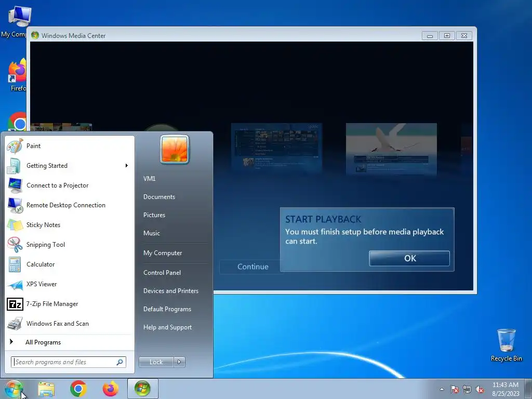
Task: Select the Firefox desktop shortcut
Action: (17, 75)
